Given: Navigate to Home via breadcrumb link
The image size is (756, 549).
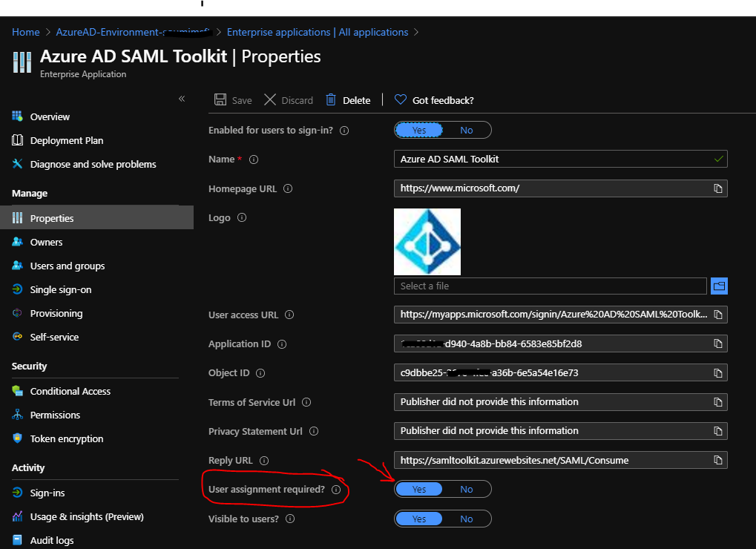Looking at the screenshot, I should (25, 32).
